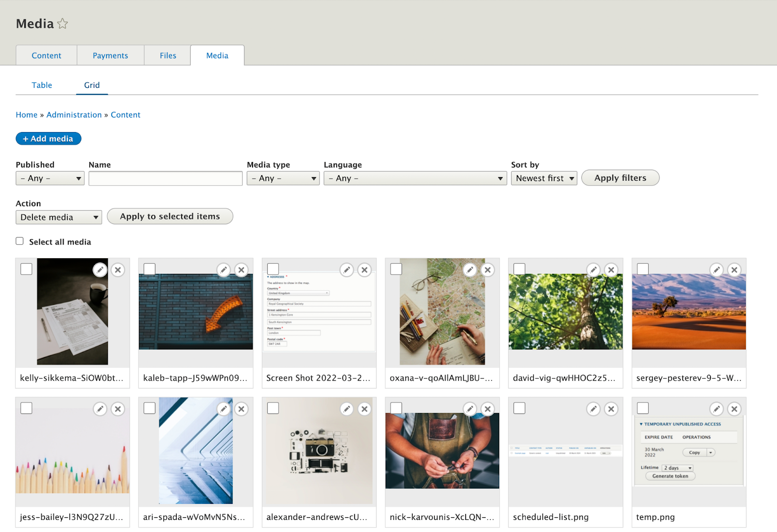
Task: Delete the ari-spada media item
Action: (x=241, y=409)
